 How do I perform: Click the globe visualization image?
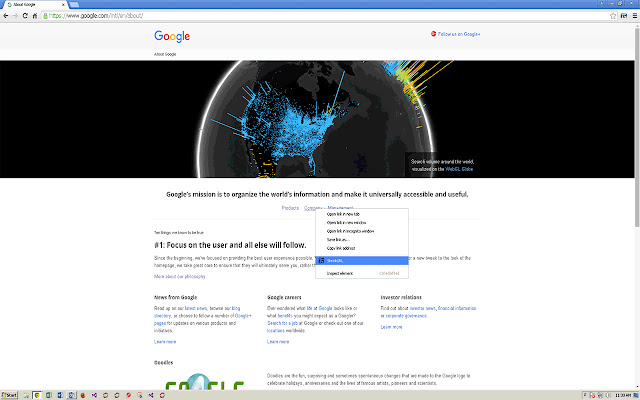coord(317,119)
